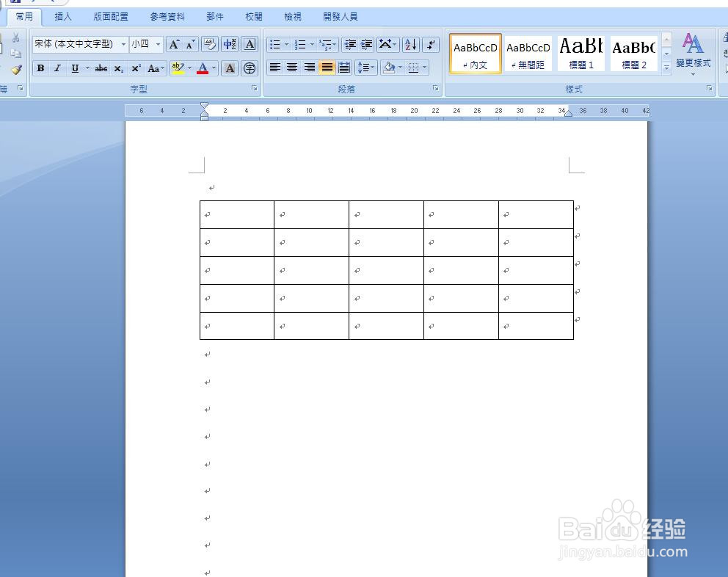Open Asian layout dropdown
The image size is (728, 577).
(387, 45)
